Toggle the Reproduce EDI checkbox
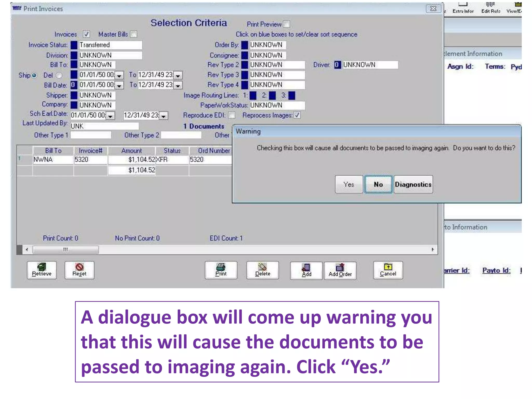Image resolution: width=532 pixels, height=399 pixels. pyautogui.click(x=232, y=115)
